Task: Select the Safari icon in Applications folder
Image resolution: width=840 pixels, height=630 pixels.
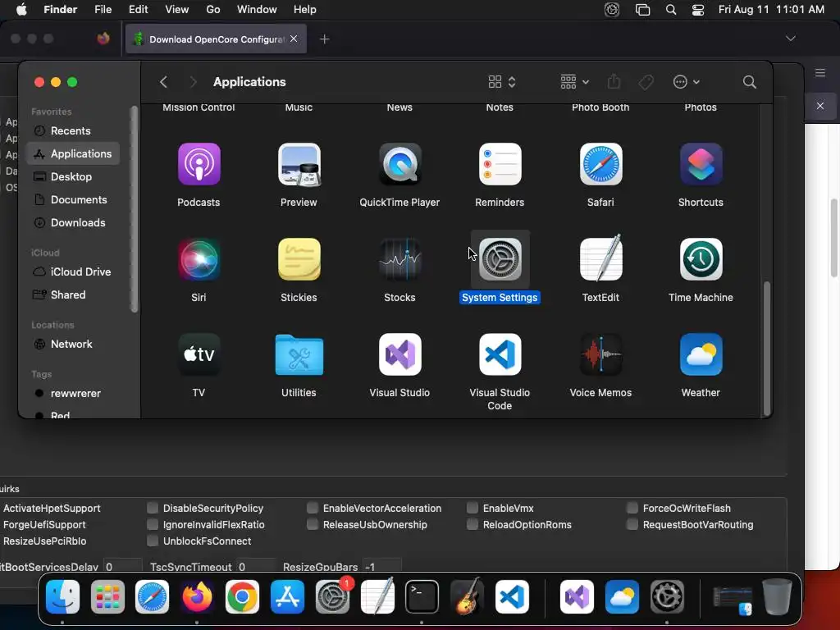Action: click(600, 164)
